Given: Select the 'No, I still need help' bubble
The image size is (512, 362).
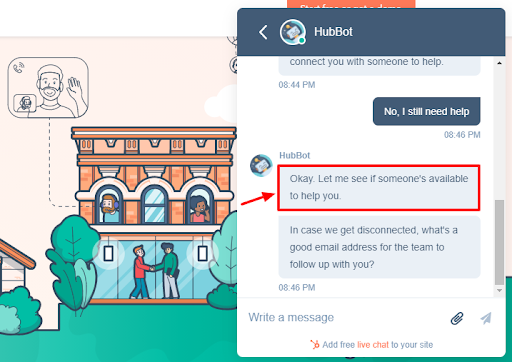Looking at the screenshot, I should coord(426,111).
